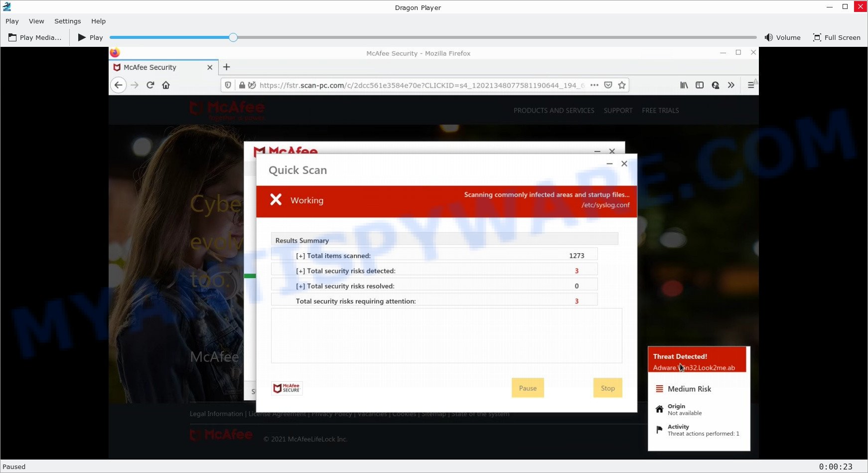Click the scan-pc.com URL address bar
This screenshot has height=473, width=868.
tap(422, 85)
